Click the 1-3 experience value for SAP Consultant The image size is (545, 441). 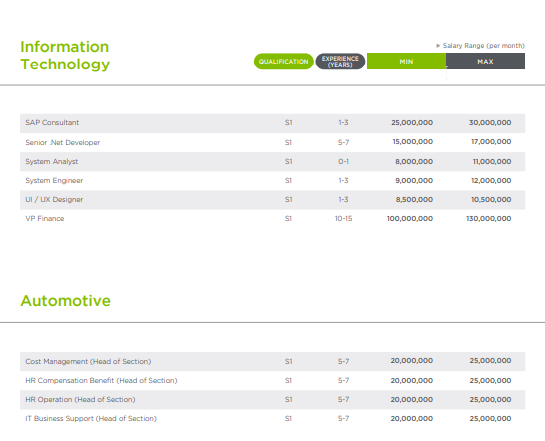(343, 123)
